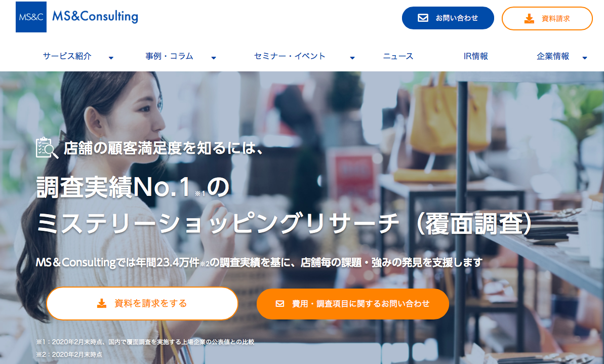Open the 企業情報 menu
Screen dimensions: 604x364
(553, 56)
